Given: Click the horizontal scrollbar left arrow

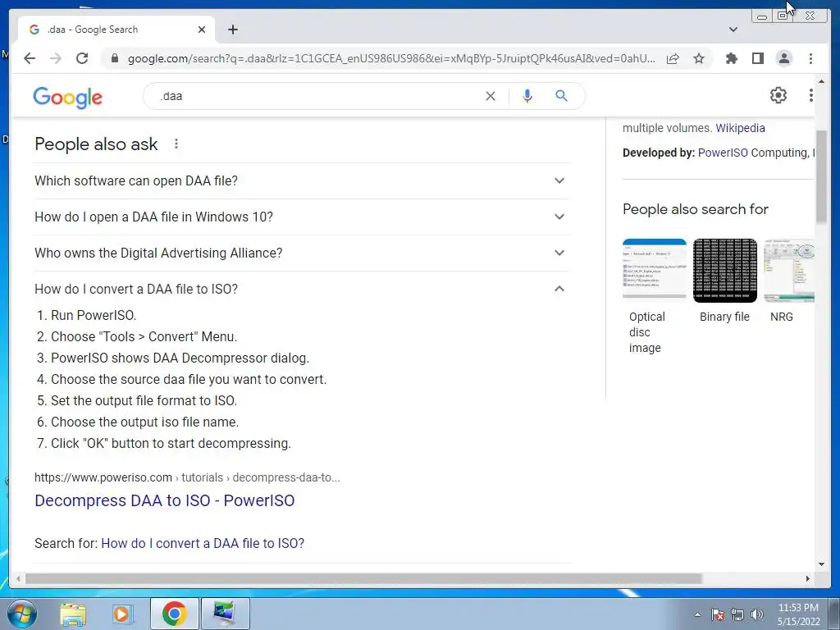Looking at the screenshot, I should pyautogui.click(x=18, y=578).
